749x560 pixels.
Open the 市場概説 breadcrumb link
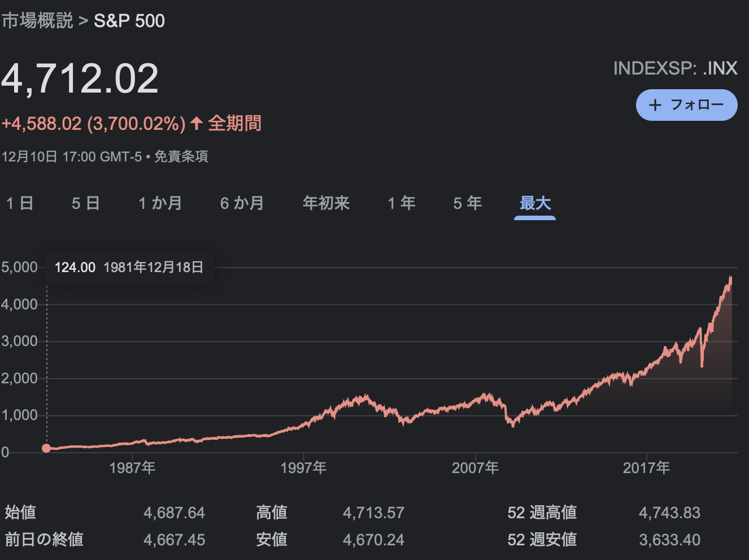pos(37,21)
